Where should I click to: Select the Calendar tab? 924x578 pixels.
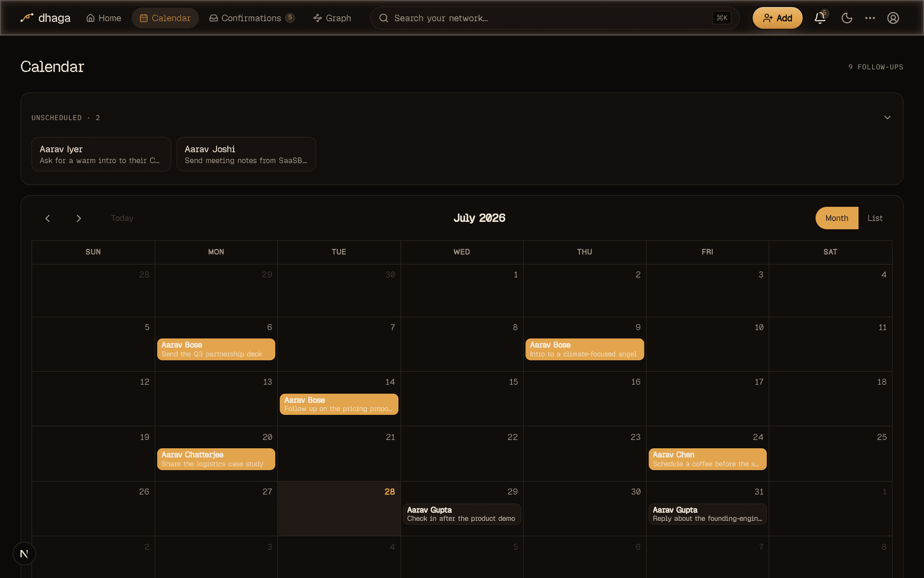pyautogui.click(x=165, y=18)
